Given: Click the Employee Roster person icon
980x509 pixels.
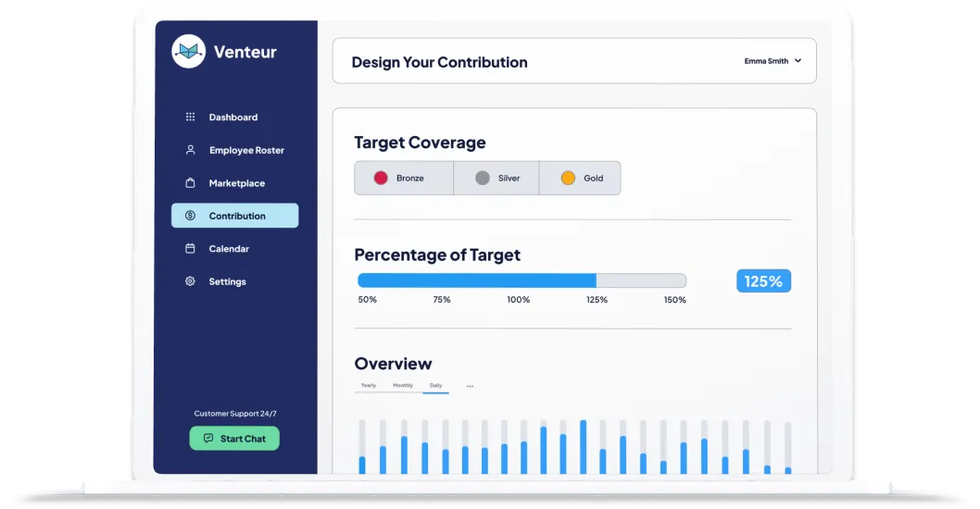Looking at the screenshot, I should [x=190, y=150].
